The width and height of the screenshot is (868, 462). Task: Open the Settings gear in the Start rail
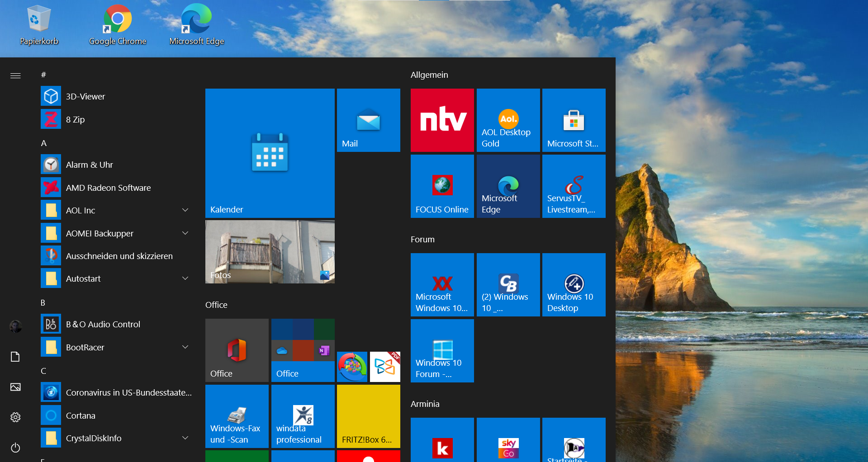point(15,417)
